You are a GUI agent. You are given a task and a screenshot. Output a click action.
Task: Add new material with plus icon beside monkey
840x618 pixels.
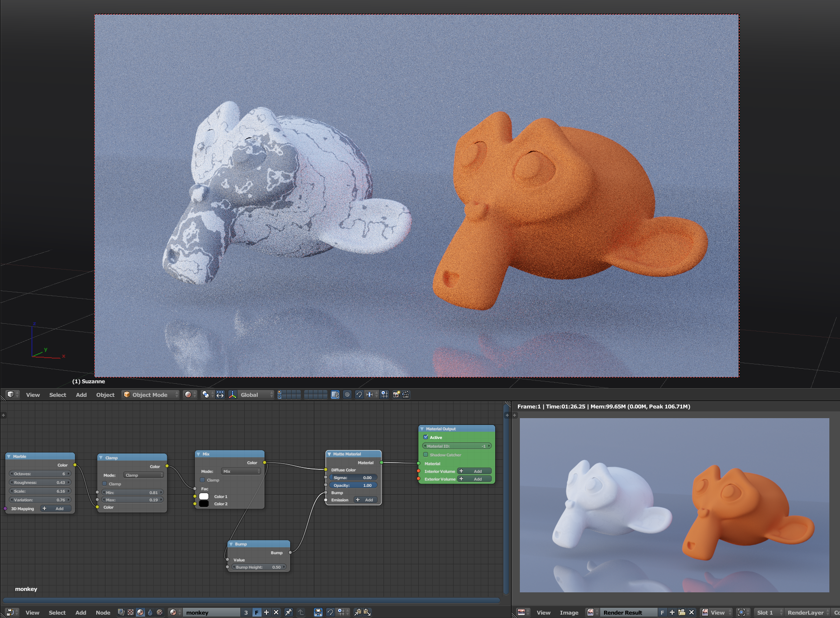click(266, 612)
